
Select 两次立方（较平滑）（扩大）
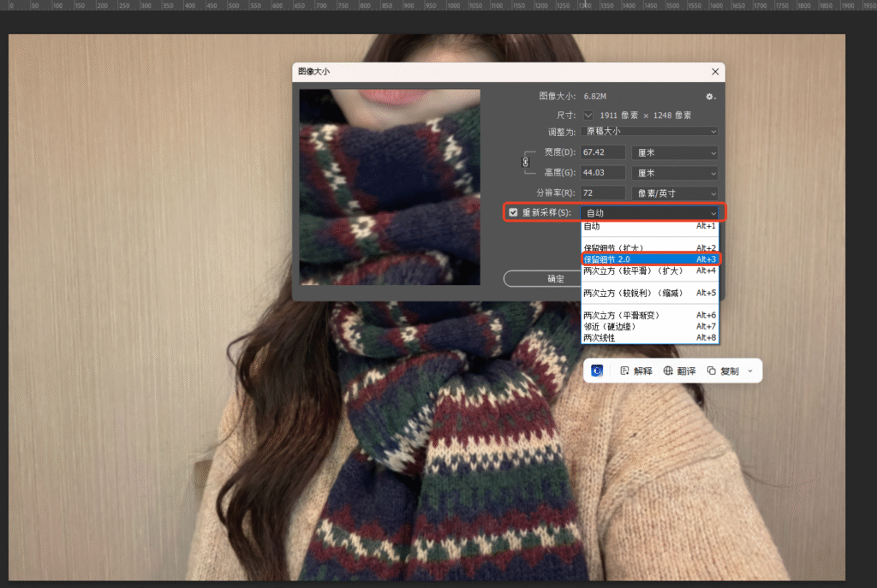point(650,270)
